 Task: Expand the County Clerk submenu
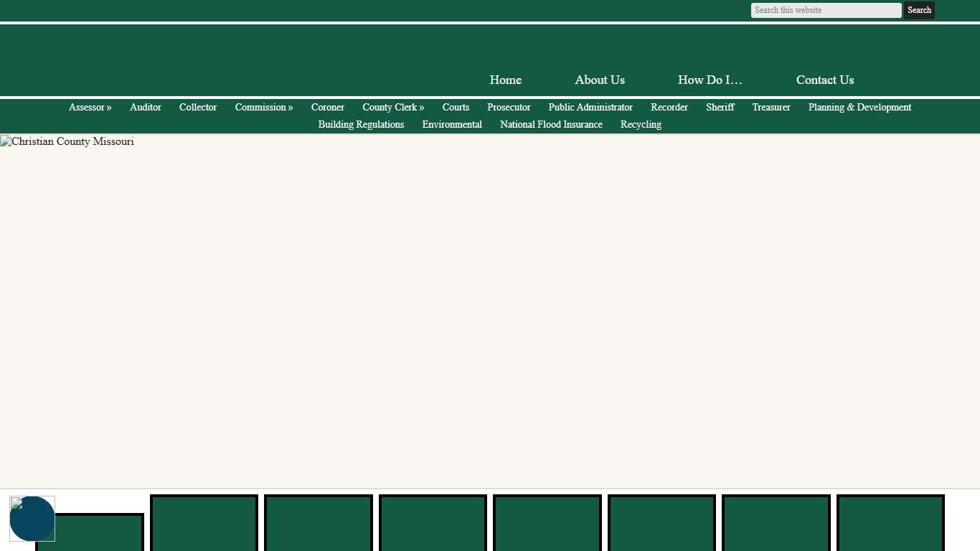pos(392,107)
